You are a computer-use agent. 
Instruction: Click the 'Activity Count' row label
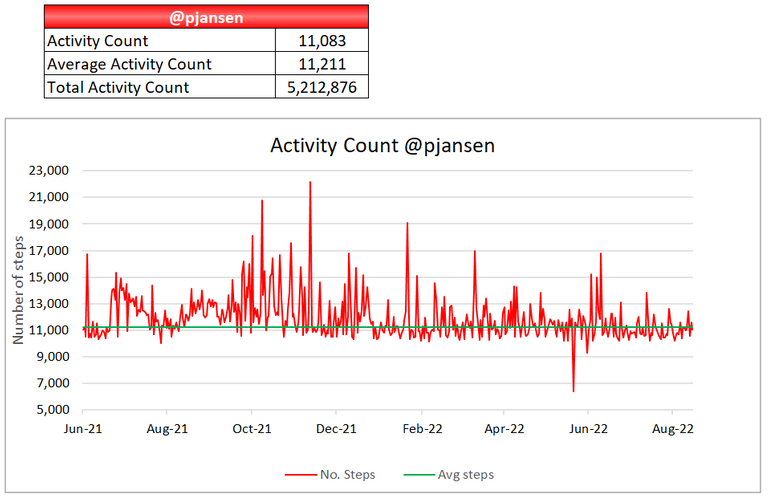[97, 41]
